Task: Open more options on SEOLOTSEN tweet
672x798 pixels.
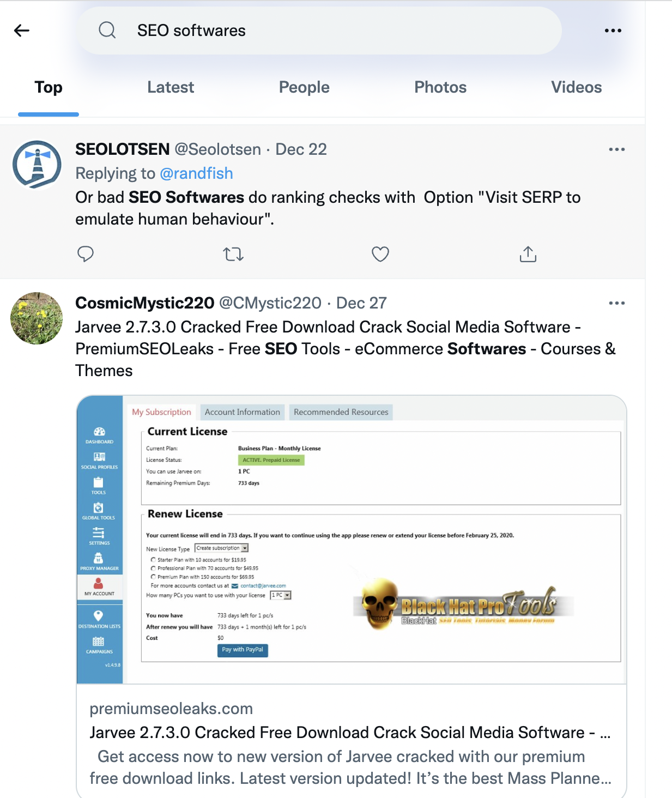Action: click(x=617, y=149)
